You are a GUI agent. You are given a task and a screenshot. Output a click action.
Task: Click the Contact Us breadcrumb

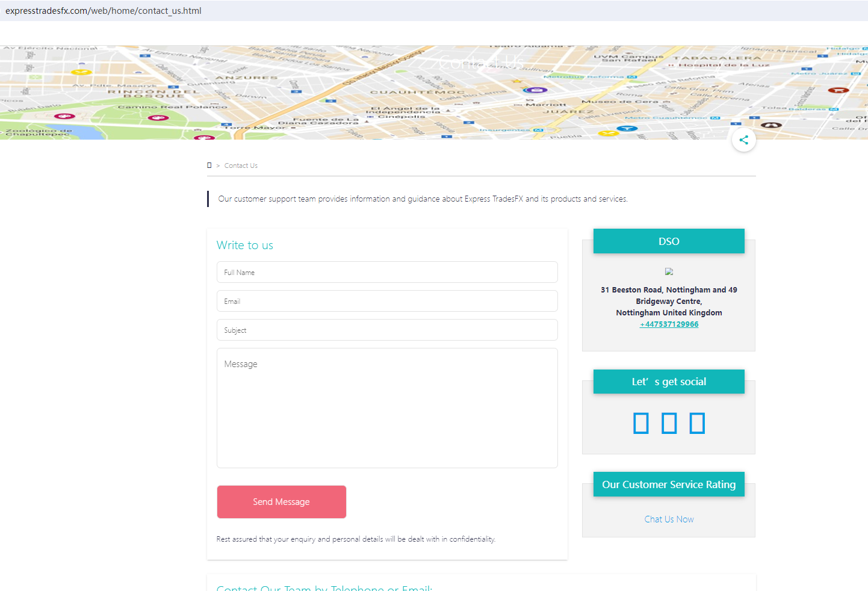coord(241,166)
